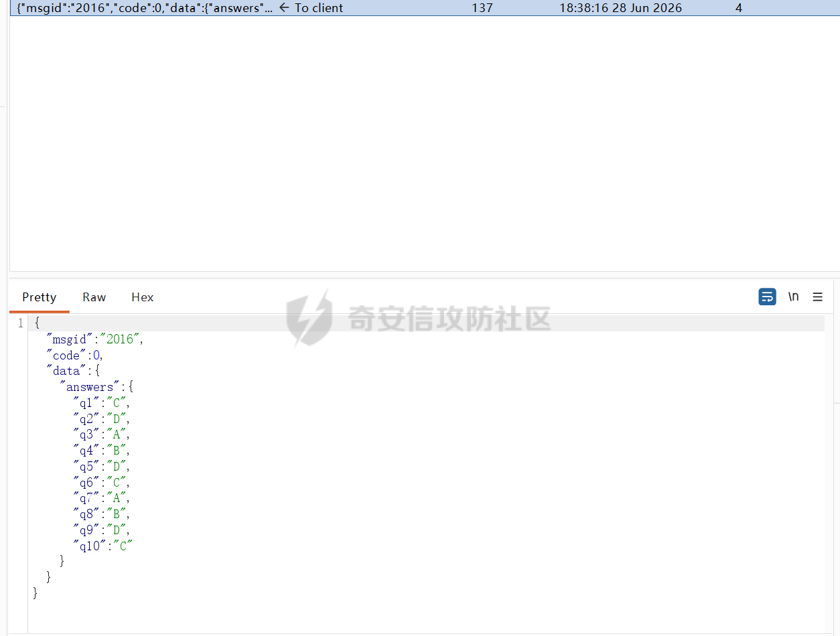Click the "data":{ line
The height and width of the screenshot is (636, 840).
pos(73,371)
